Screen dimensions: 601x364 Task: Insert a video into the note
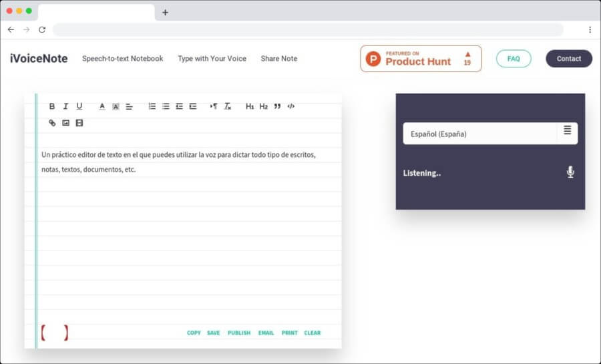pos(79,123)
